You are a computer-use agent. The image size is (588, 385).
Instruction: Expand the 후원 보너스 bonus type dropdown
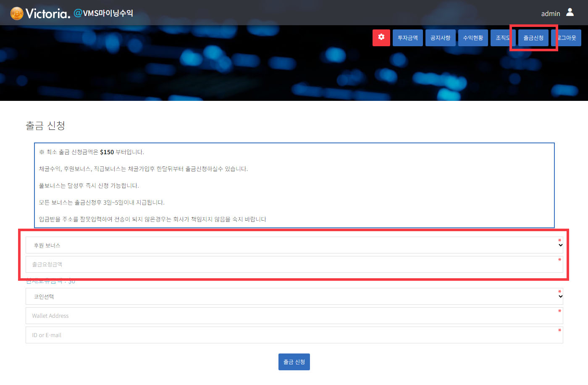click(x=294, y=245)
